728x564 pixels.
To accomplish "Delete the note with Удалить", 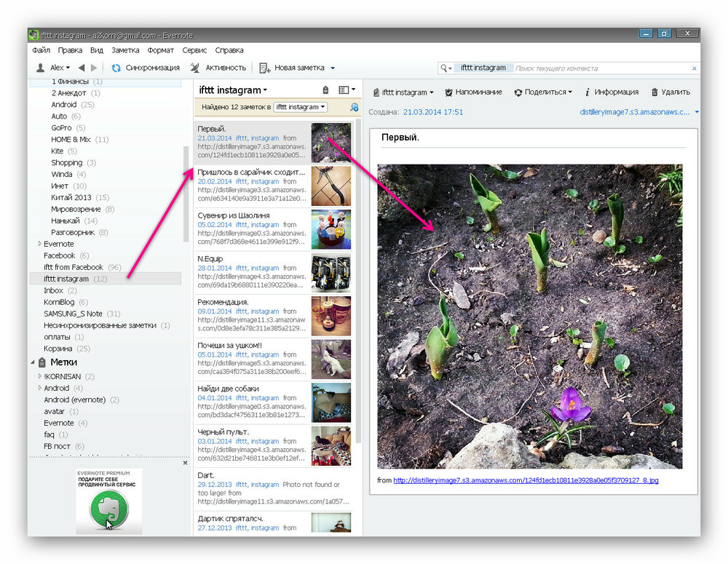I will pos(655,92).
